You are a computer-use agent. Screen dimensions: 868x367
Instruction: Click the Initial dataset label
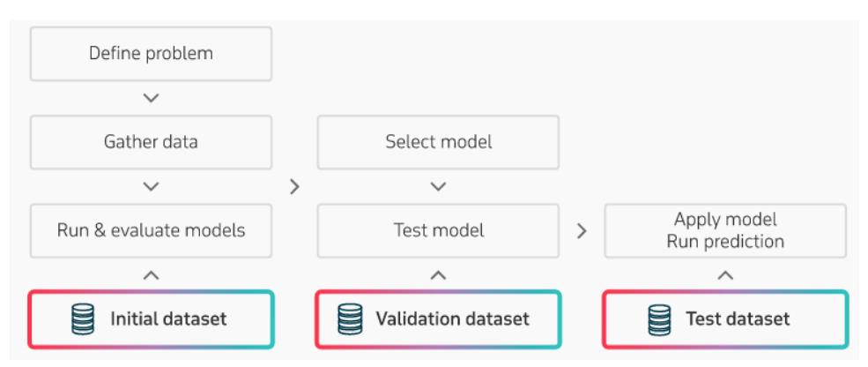[168, 319]
